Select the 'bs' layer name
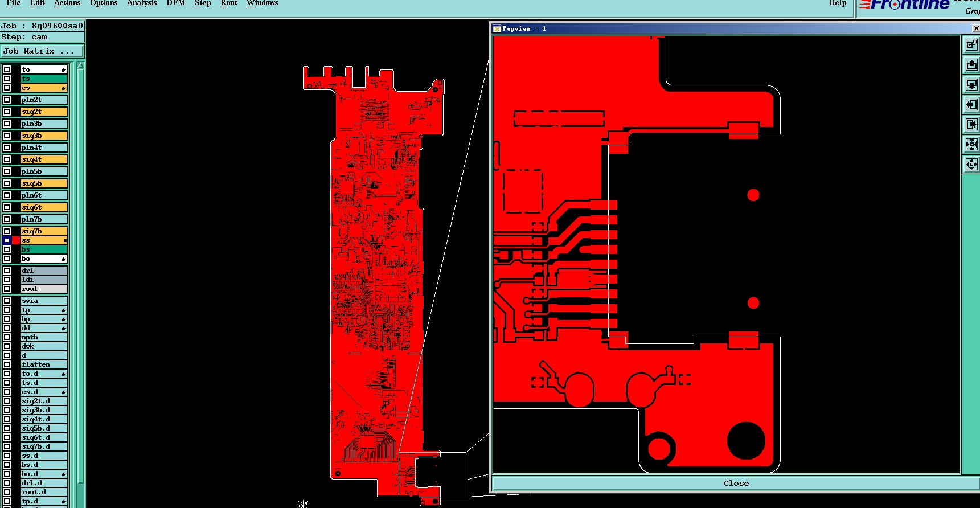Image resolution: width=980 pixels, height=508 pixels. [x=44, y=249]
